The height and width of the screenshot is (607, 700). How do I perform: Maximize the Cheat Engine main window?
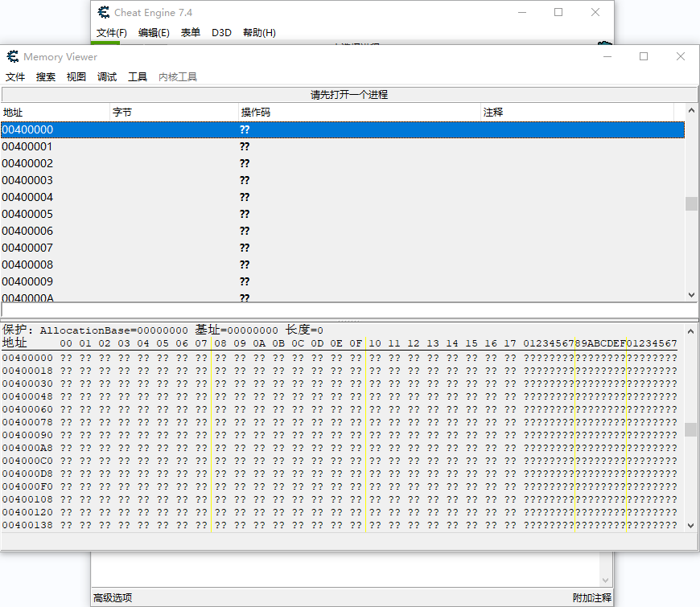coord(558,13)
